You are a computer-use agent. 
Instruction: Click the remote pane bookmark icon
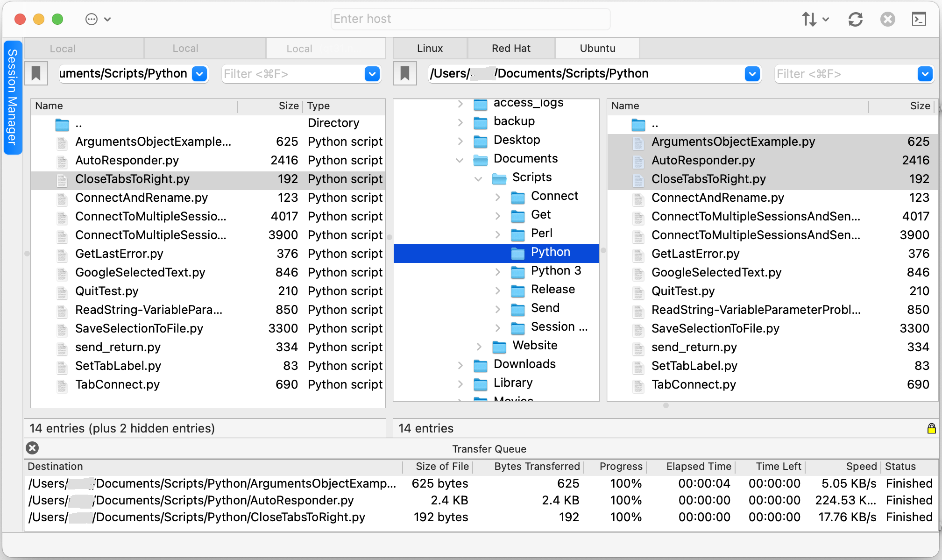click(x=405, y=74)
